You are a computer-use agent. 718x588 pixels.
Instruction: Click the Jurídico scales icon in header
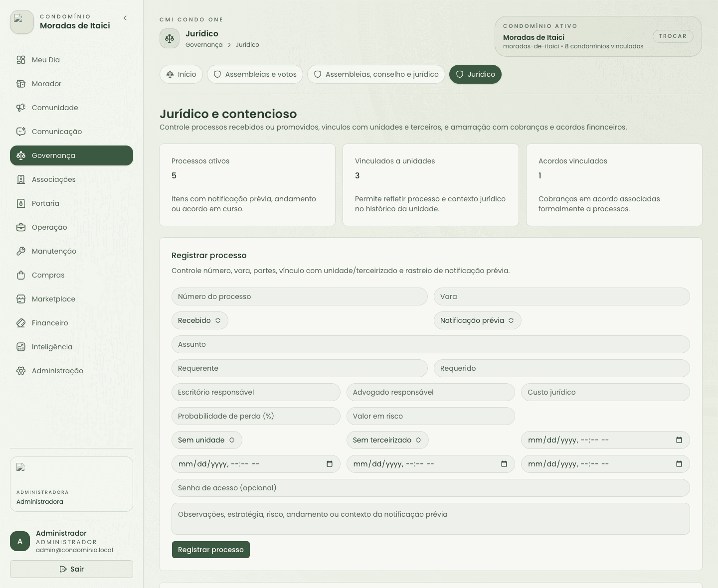(x=170, y=38)
